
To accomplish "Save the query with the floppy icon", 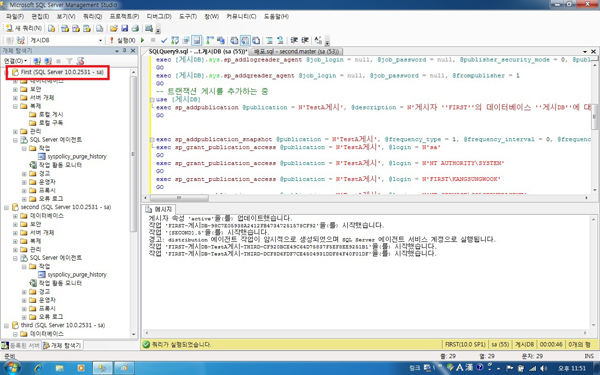I will 124,28.
